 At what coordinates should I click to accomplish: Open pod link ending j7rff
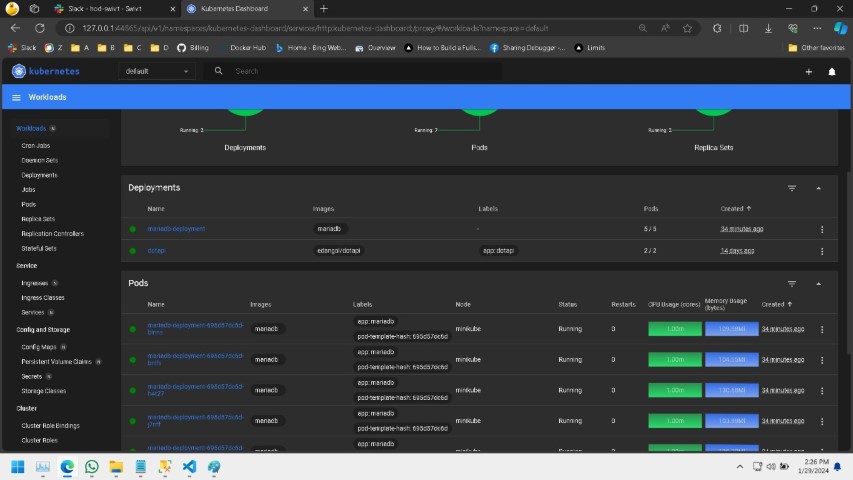[x=195, y=420]
